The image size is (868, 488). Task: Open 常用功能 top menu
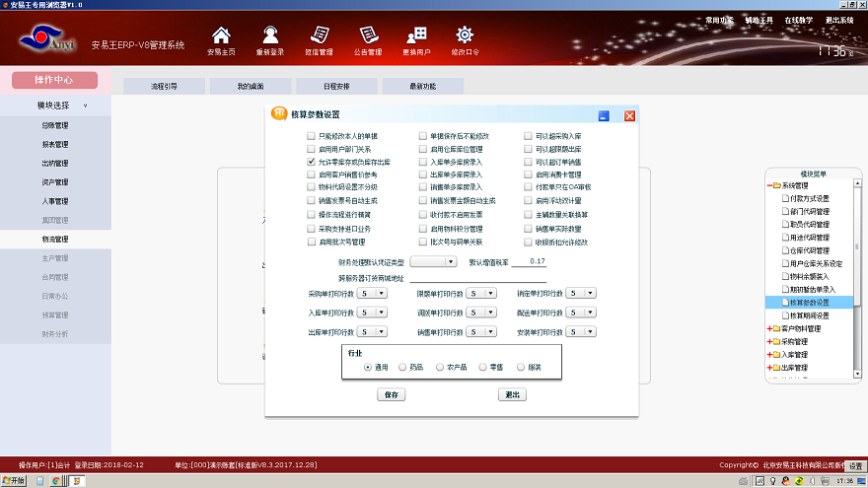click(719, 20)
